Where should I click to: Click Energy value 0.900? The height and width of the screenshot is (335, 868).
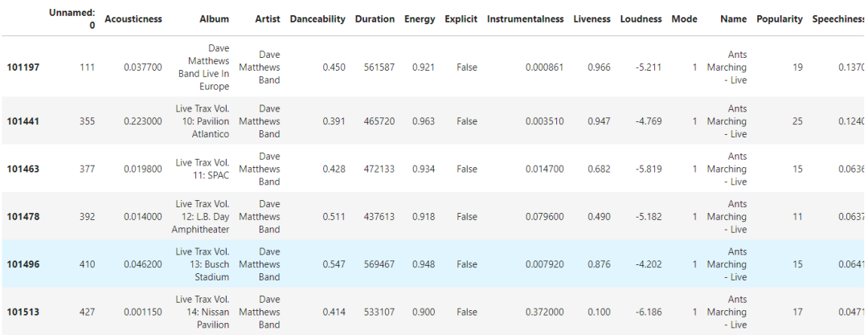point(424,311)
